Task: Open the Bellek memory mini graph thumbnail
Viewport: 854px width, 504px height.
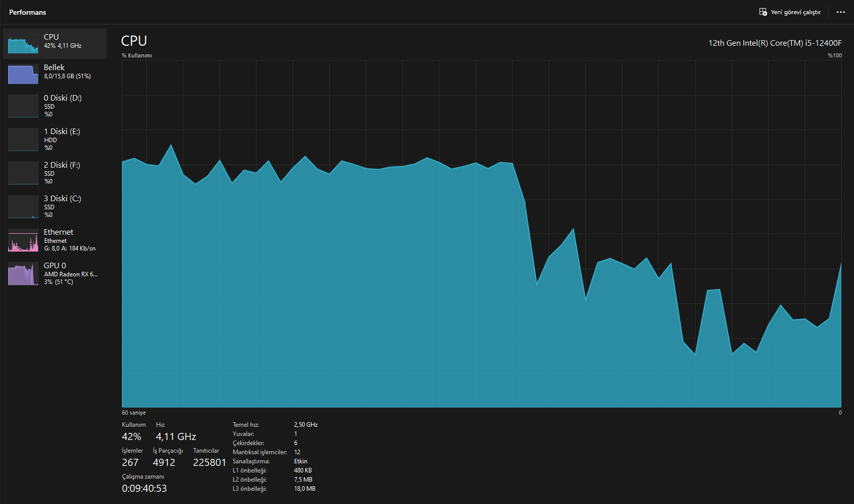Action: [x=23, y=74]
